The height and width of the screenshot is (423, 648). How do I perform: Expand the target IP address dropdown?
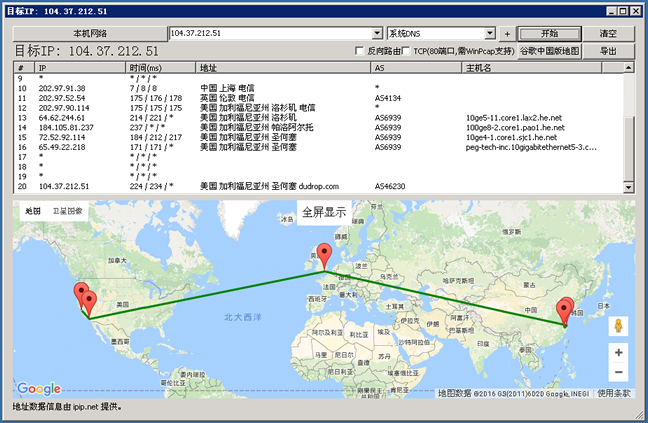click(376, 33)
